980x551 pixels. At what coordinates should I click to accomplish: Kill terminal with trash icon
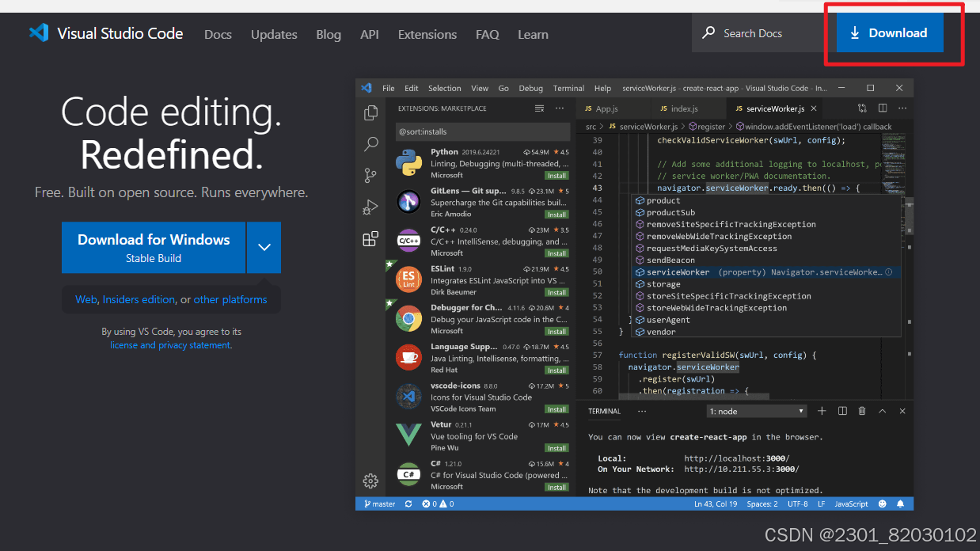(862, 411)
